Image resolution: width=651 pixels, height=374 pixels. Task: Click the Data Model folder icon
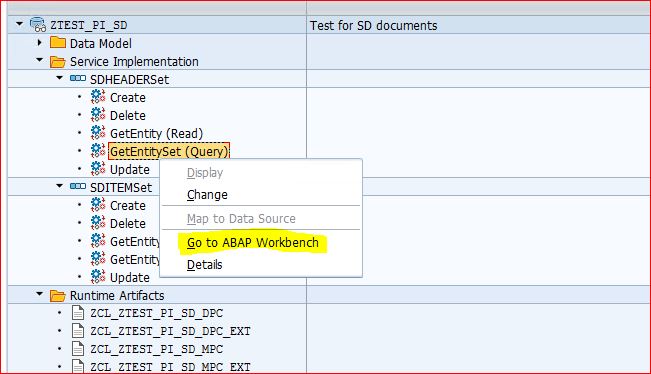click(58, 43)
